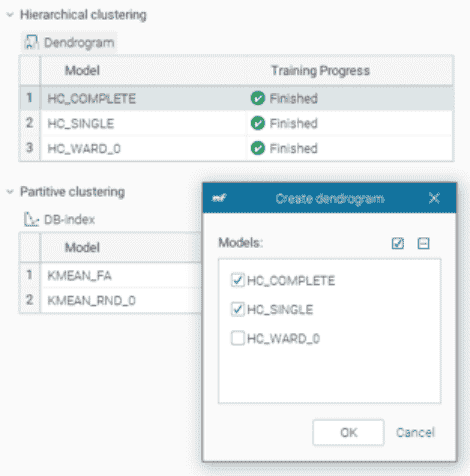Viewport: 470px width, 476px height.
Task: Click green Finished status icon for HC_SINGLE
Action: coord(258,123)
